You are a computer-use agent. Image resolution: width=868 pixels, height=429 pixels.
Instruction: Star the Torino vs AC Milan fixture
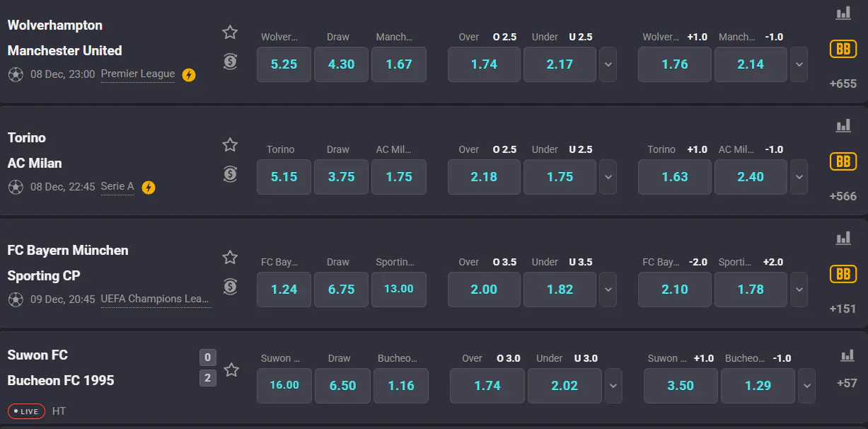click(x=230, y=144)
